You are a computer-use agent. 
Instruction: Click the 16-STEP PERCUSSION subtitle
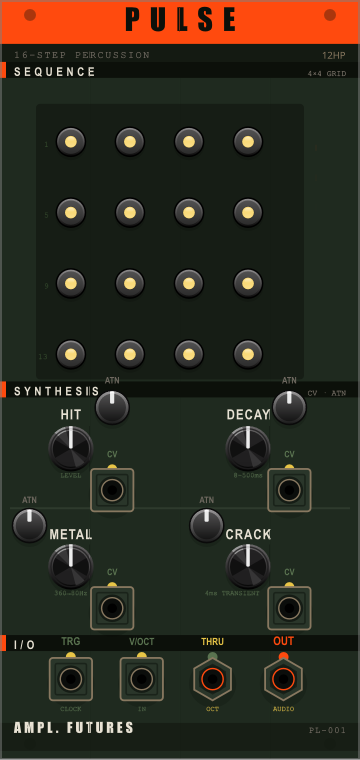click(82, 55)
